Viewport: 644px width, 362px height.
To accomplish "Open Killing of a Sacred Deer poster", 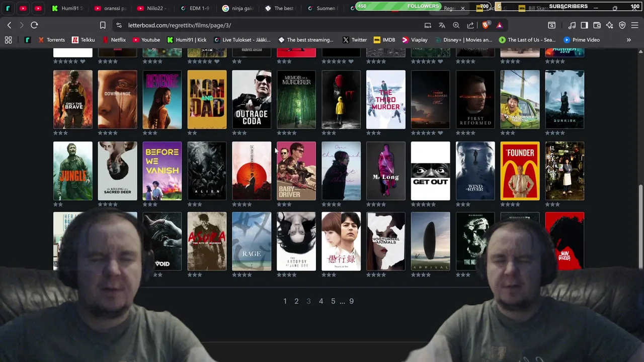I will coord(117,171).
